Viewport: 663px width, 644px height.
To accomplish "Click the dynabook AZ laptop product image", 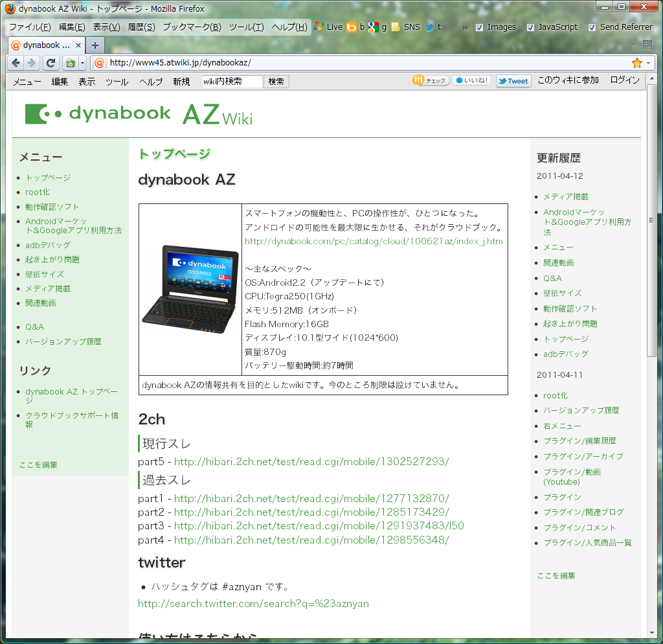I will tap(190, 290).
